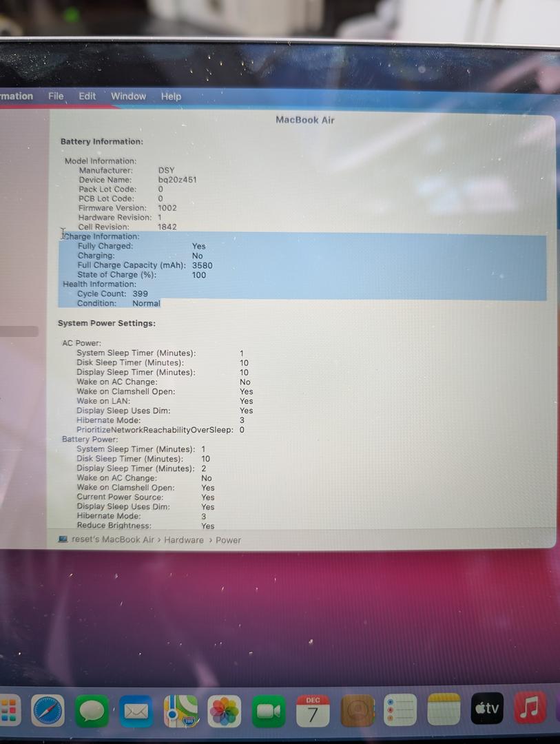Launch FaceTime from the dock
The width and height of the screenshot is (560, 744).
pyautogui.click(x=269, y=711)
